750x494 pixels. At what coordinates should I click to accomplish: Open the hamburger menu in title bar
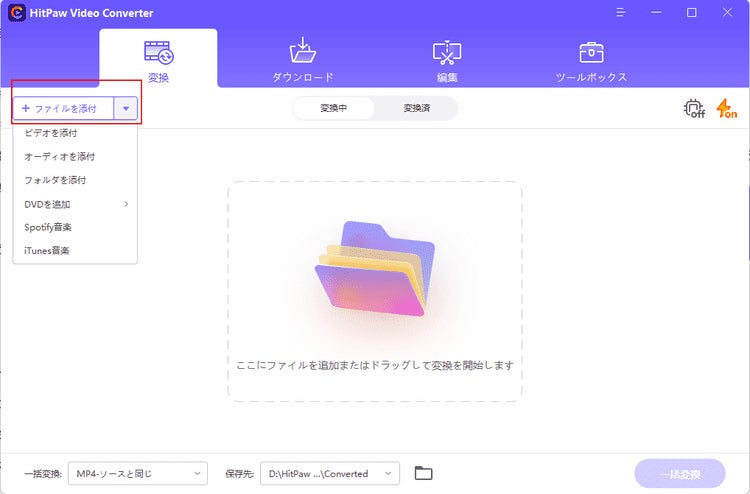620,12
